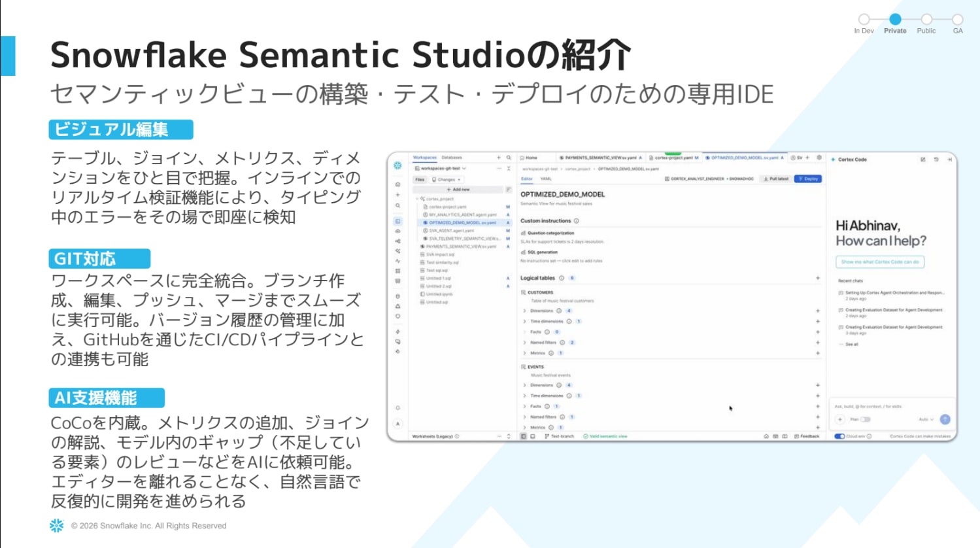980x548 pixels.
Task: Add a logical table with plus icon
Action: tap(818, 278)
